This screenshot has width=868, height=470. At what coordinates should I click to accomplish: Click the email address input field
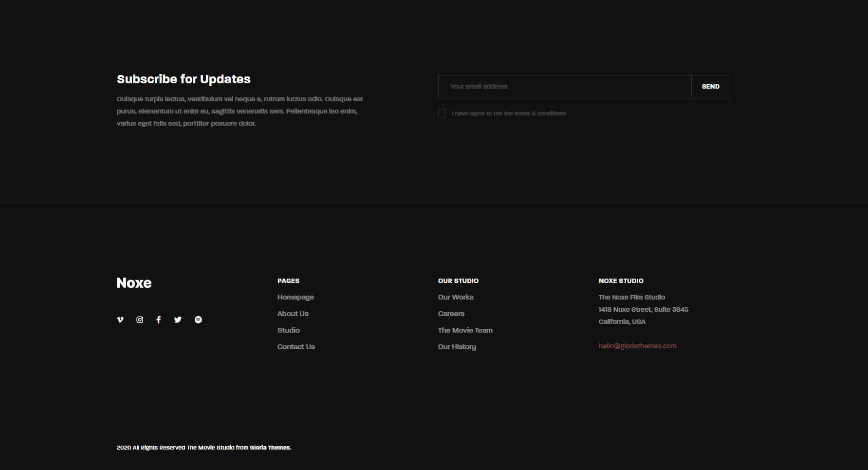565,87
